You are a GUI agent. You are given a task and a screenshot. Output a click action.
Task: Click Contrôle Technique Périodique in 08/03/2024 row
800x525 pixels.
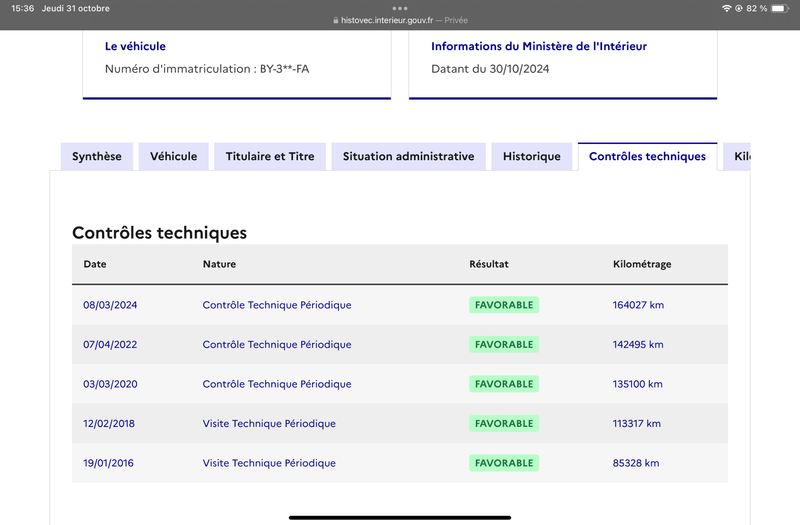[277, 305]
